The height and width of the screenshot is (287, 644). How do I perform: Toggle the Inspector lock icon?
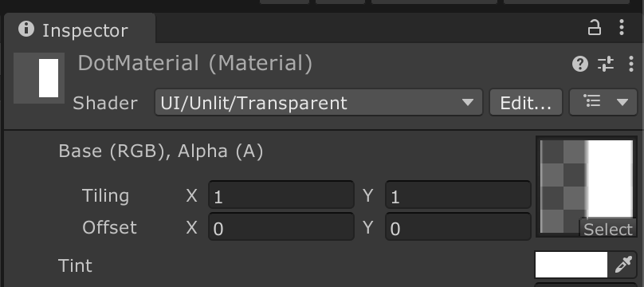pyautogui.click(x=595, y=28)
